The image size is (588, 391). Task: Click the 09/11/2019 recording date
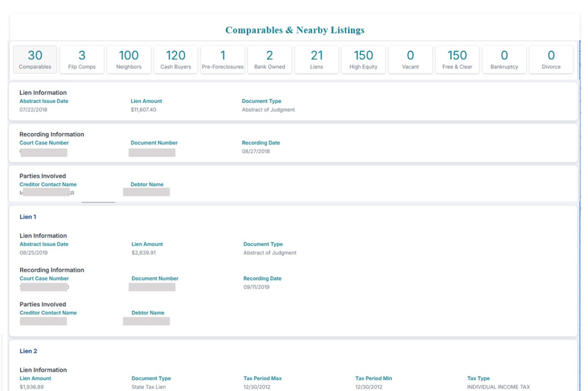click(256, 287)
